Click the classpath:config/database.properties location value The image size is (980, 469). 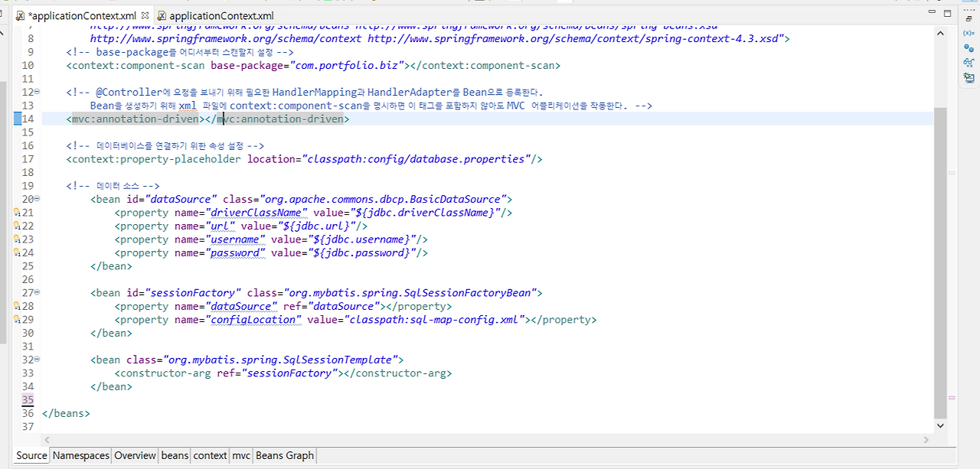point(418,159)
